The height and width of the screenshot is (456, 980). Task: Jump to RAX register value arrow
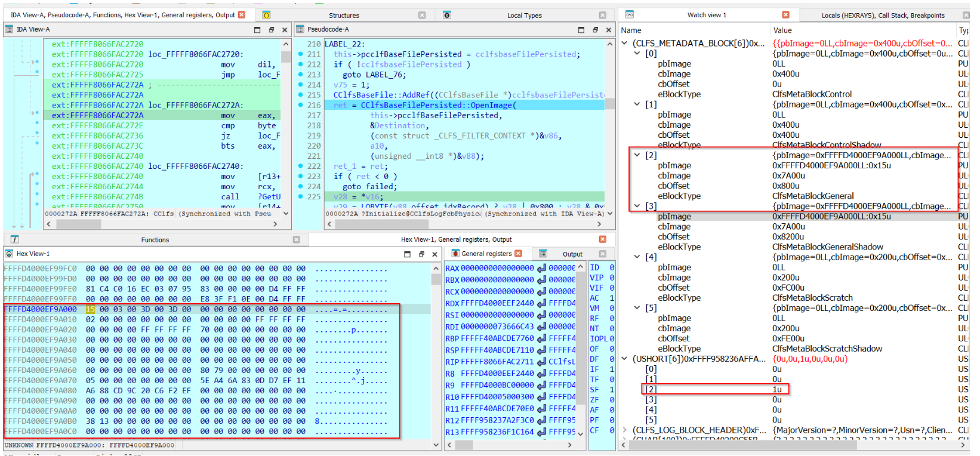click(541, 269)
